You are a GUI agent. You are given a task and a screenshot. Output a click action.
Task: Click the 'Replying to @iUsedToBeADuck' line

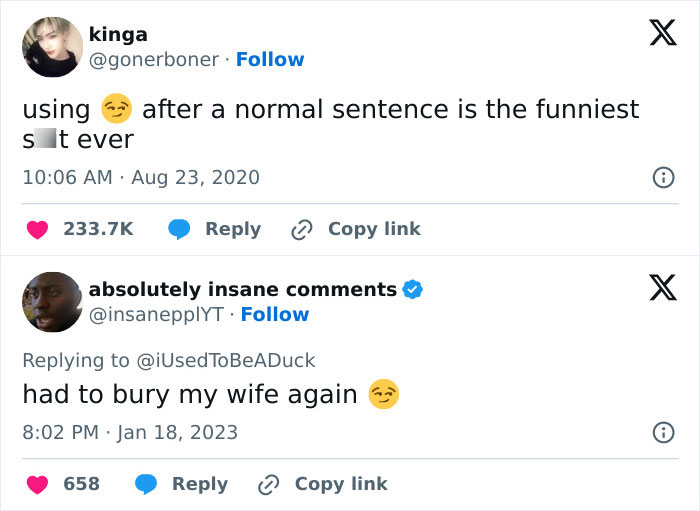(x=168, y=360)
